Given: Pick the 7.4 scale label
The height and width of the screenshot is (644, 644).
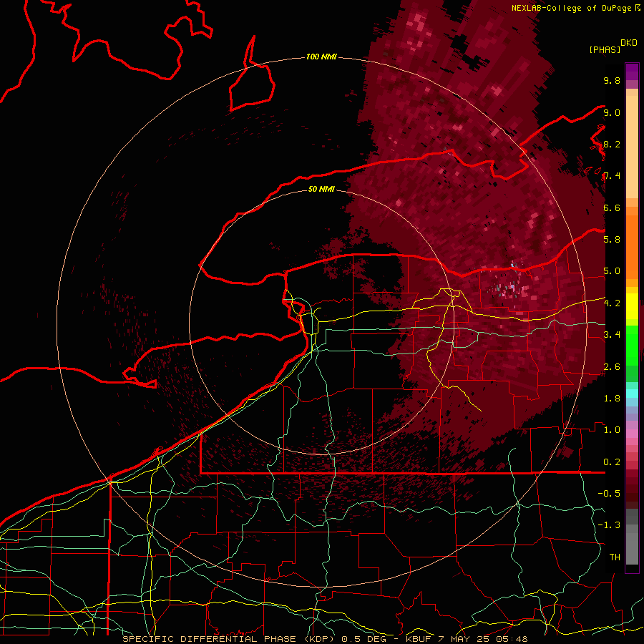Looking at the screenshot, I should 612,176.
